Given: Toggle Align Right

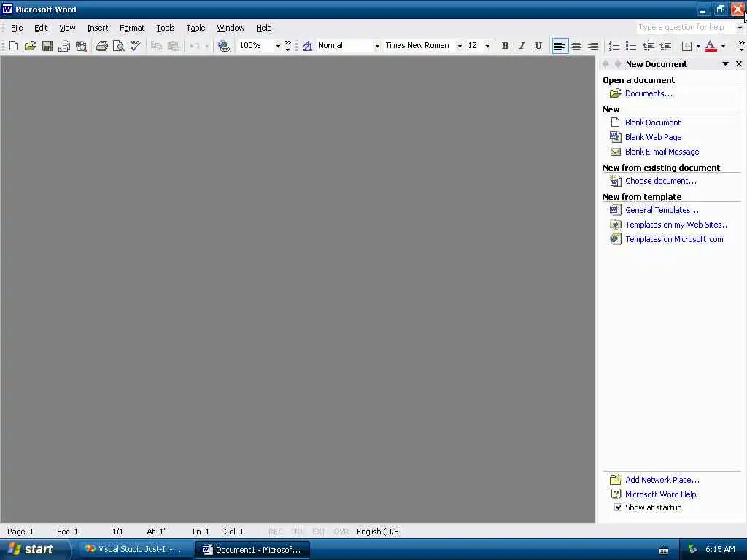Looking at the screenshot, I should click(x=593, y=46).
